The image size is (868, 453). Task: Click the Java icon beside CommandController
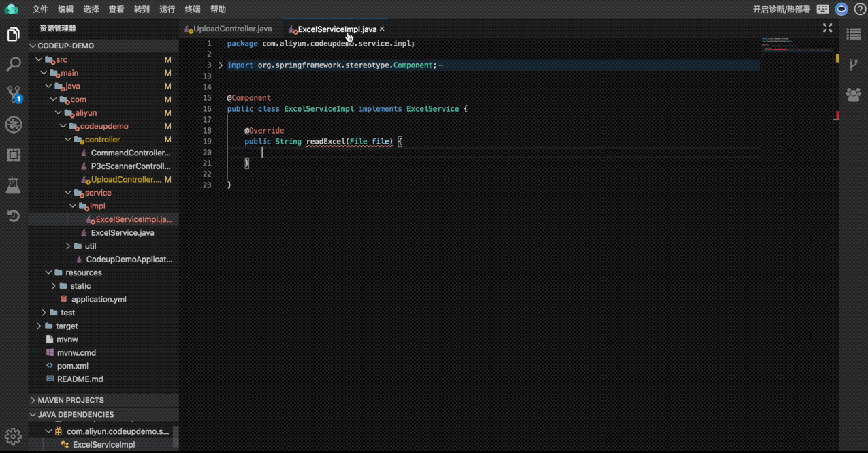pyautogui.click(x=84, y=153)
